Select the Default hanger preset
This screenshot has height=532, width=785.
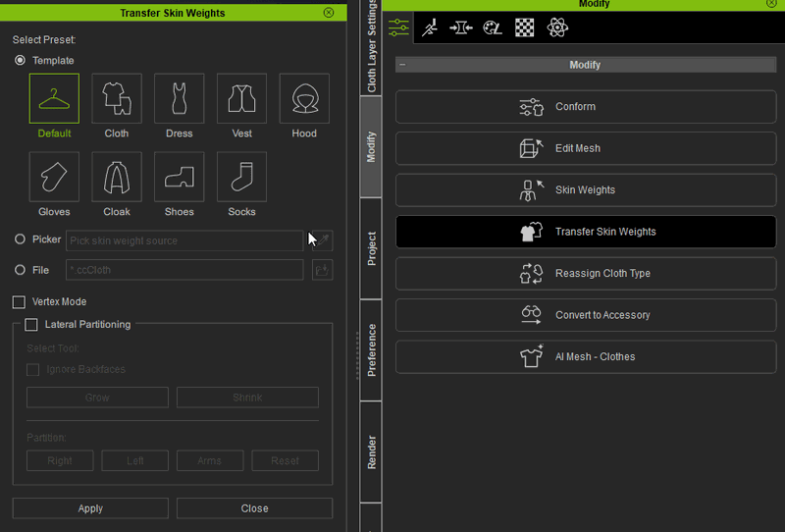click(54, 98)
